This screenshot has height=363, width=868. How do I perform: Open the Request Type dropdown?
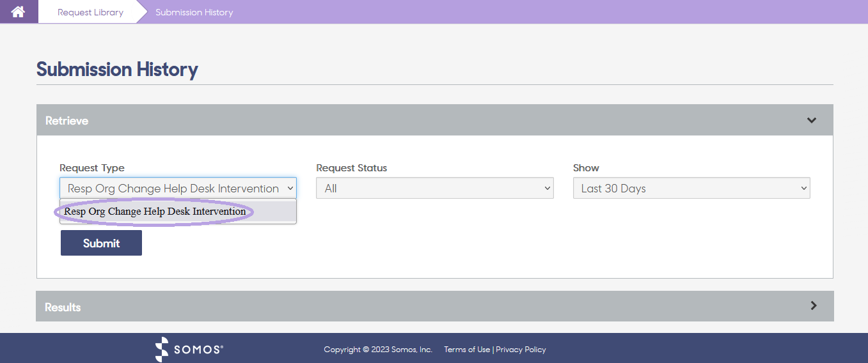tap(178, 189)
